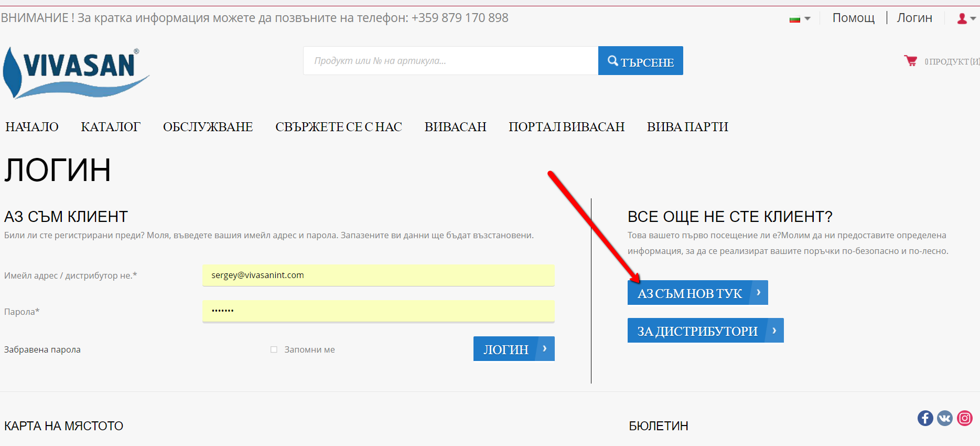This screenshot has height=446, width=980.
Task: Focus the email address input field
Action: click(379, 275)
